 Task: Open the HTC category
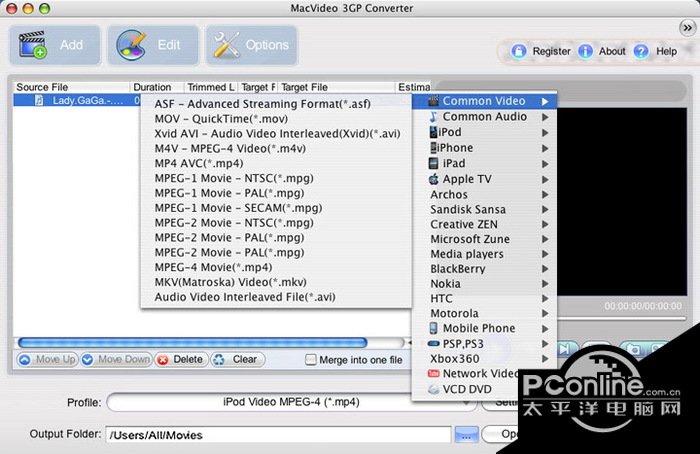click(484, 299)
